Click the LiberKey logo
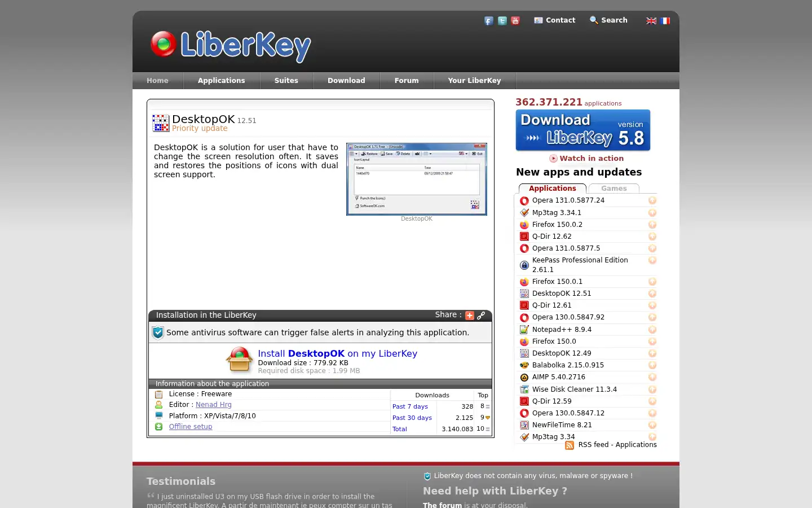The height and width of the screenshot is (508, 812). click(231, 46)
